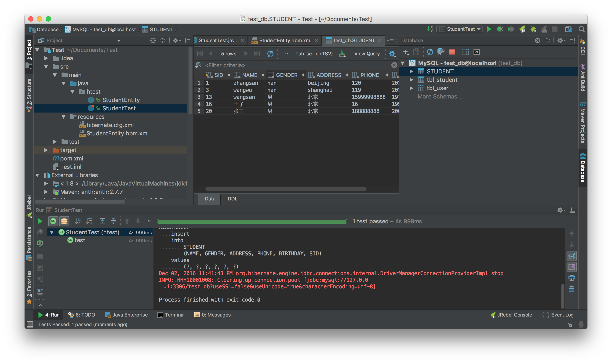The image size is (612, 364).
Task: Toggle Show Passed tests OK button
Action: point(53,221)
